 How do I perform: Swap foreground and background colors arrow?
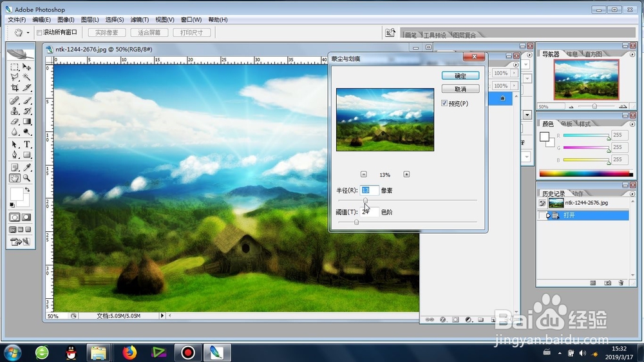click(x=27, y=190)
